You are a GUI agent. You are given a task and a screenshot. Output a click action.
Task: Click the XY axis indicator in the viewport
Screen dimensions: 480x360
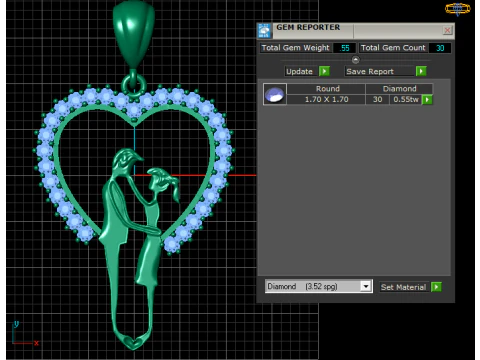(x=25, y=334)
